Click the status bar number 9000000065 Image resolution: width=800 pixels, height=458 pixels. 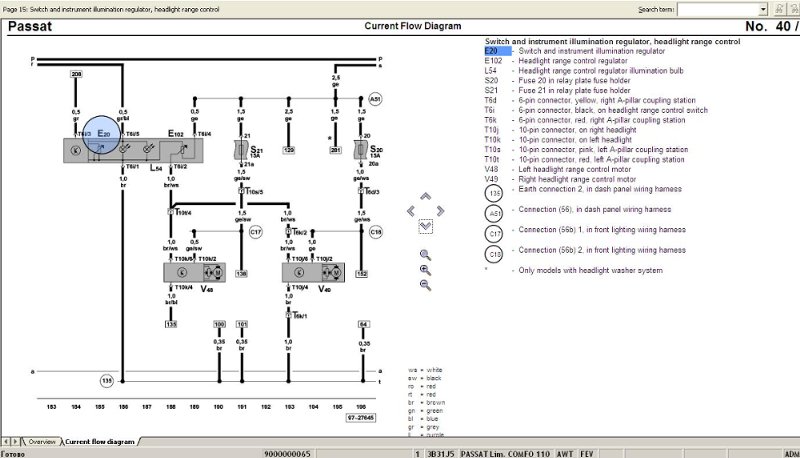[x=287, y=454]
